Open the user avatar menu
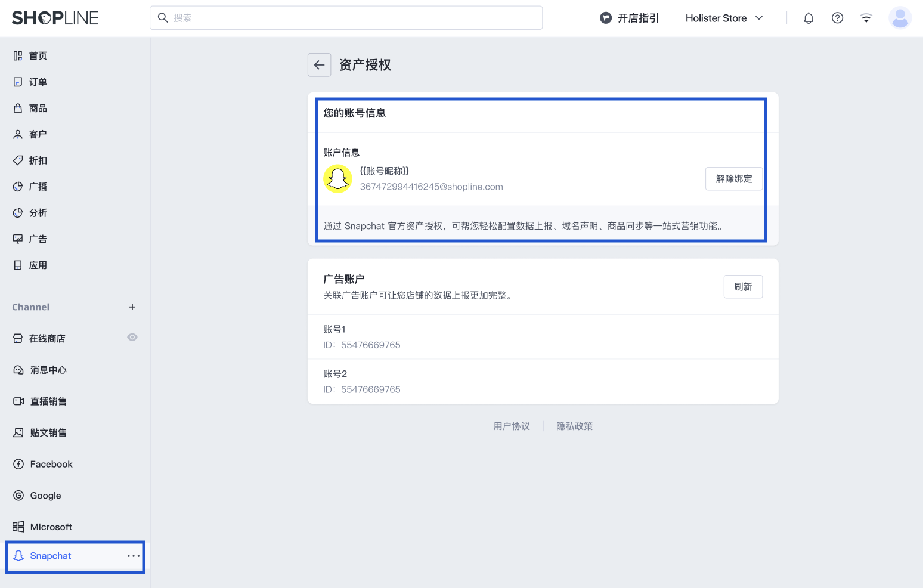923x588 pixels. 900,18
